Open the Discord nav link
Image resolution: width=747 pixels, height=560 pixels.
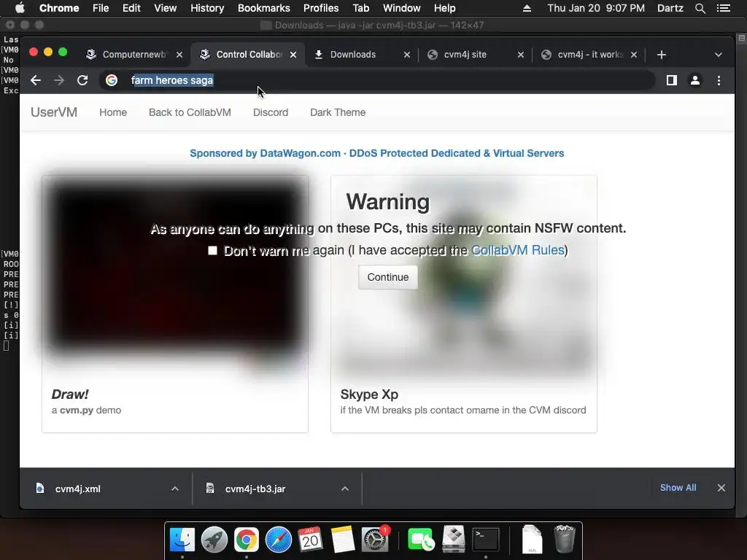point(271,112)
